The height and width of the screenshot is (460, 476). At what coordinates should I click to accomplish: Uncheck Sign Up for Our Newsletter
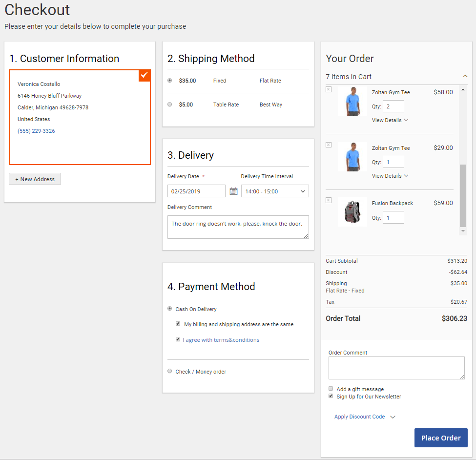(331, 396)
